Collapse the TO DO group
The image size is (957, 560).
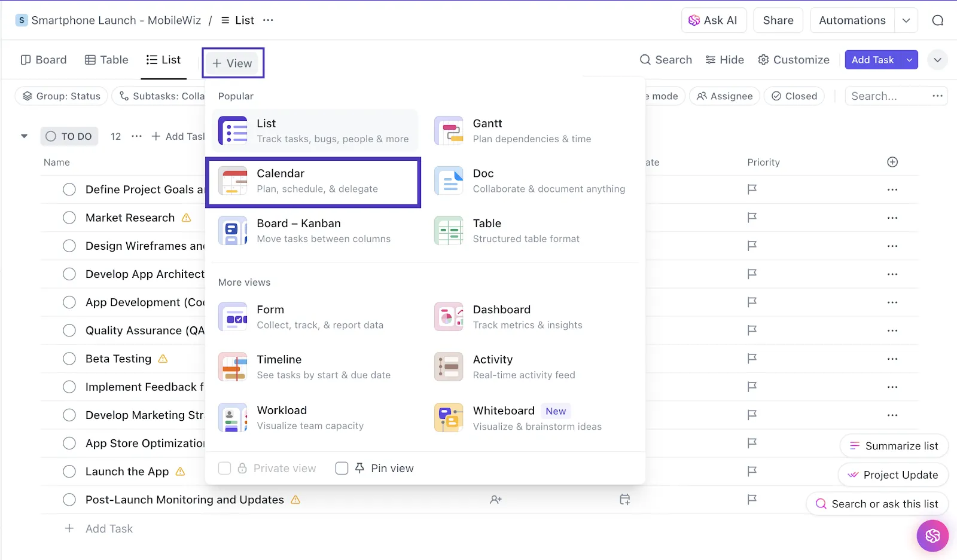24,136
